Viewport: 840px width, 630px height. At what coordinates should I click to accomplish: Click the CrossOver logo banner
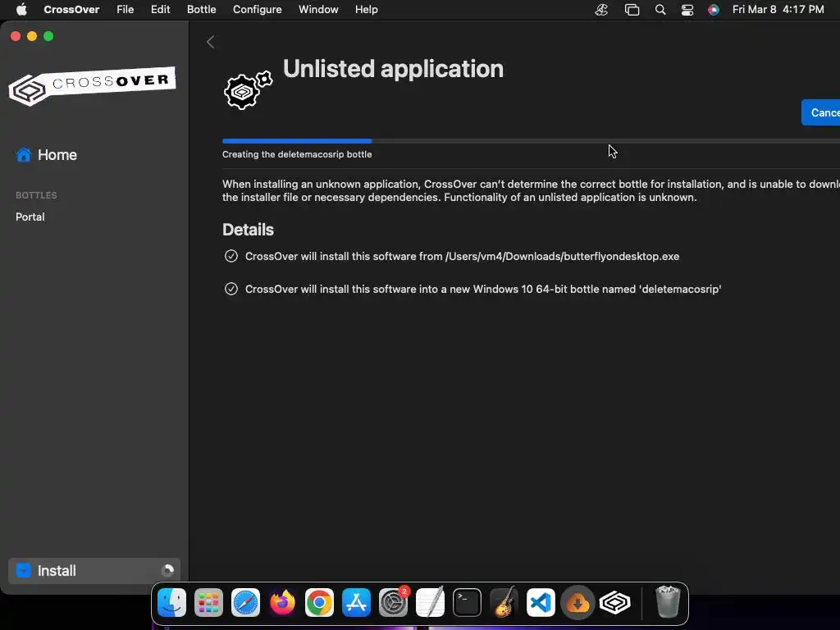point(92,85)
